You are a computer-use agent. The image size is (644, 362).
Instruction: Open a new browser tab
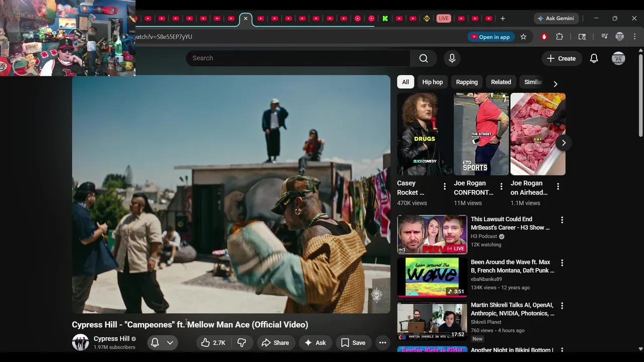pyautogui.click(x=503, y=19)
